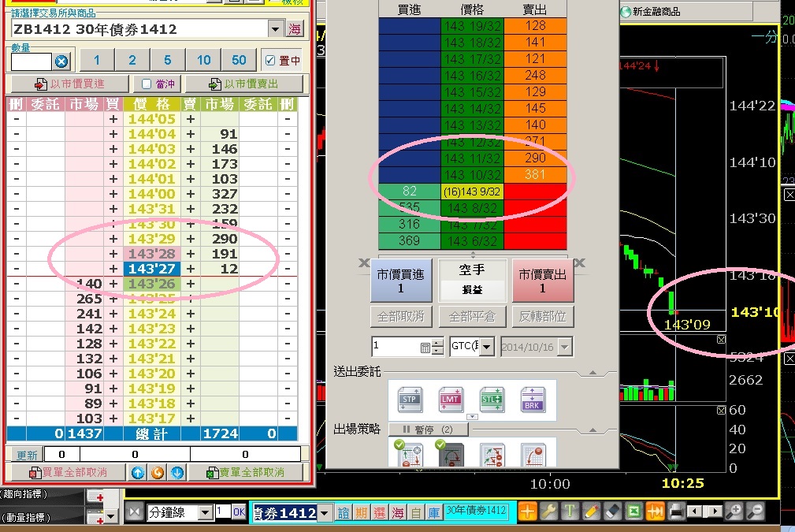Click the order quantity spinner up arrow
The height and width of the screenshot is (532, 795).
click(x=437, y=344)
